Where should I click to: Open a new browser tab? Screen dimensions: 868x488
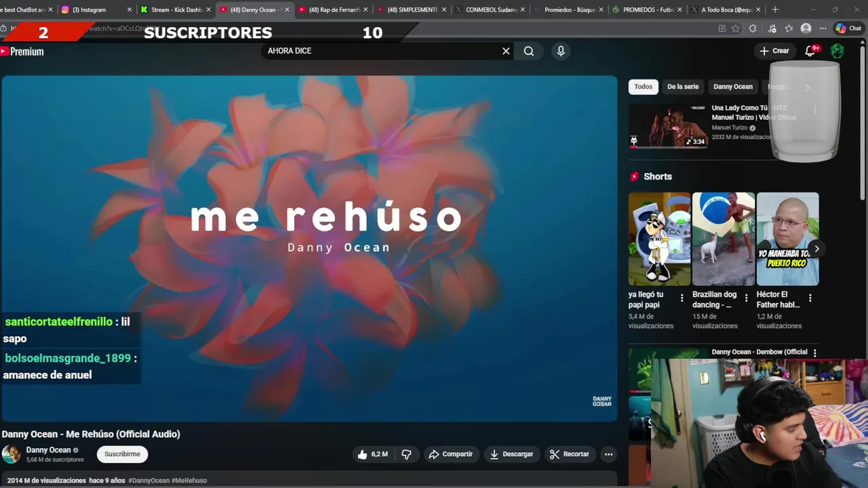point(775,9)
